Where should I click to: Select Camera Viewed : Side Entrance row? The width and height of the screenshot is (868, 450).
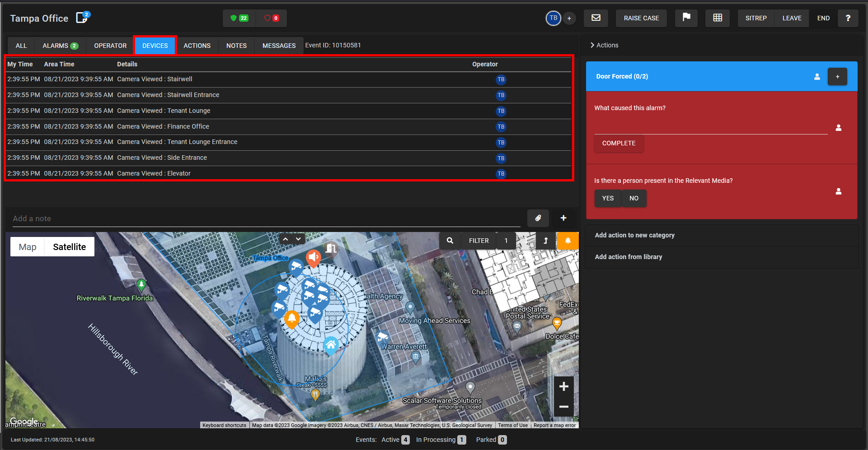click(288, 158)
